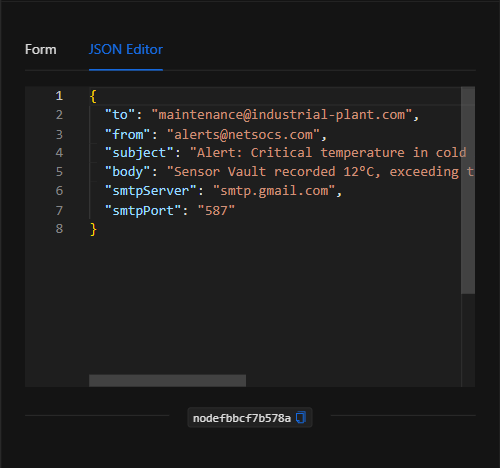Click the vertical scrollbar thumb in editor
This screenshot has height=468, width=500.
point(468,190)
